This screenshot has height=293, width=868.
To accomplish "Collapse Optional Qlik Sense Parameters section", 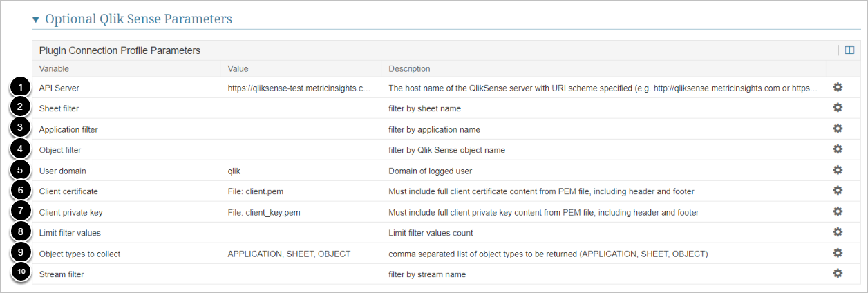I will click(x=36, y=19).
